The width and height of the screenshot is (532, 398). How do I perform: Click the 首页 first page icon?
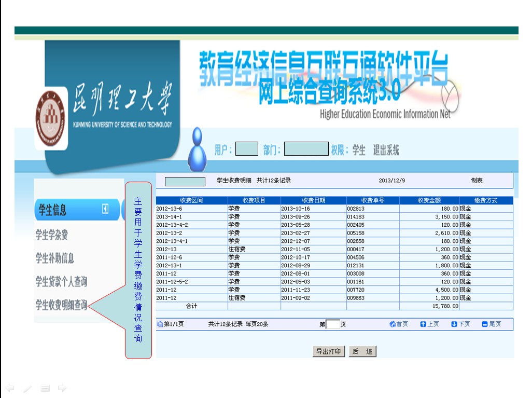coord(398,324)
